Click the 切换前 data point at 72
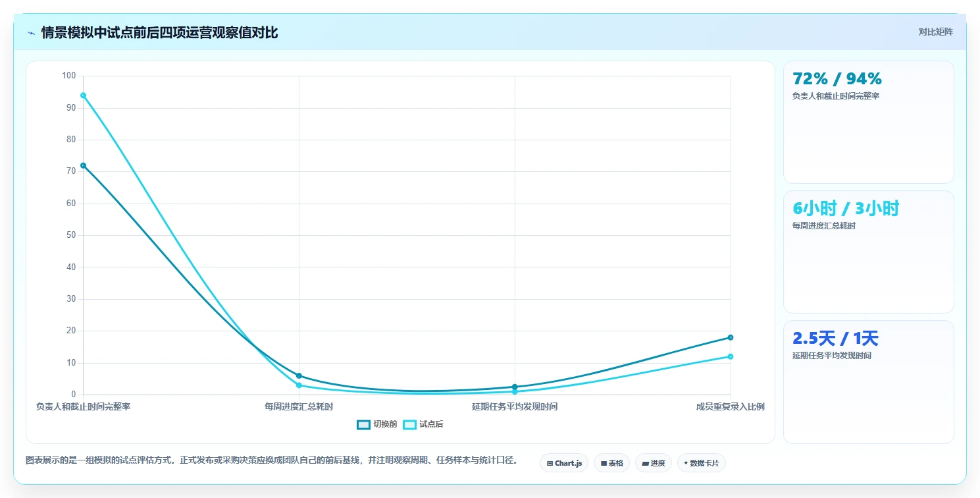The width and height of the screenshot is (980, 498). 83,165
